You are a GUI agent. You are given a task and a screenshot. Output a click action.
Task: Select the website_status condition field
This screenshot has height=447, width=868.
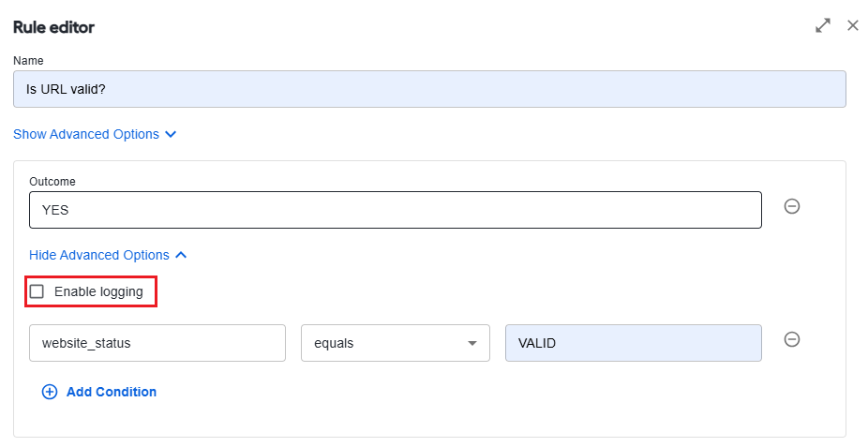(x=157, y=343)
